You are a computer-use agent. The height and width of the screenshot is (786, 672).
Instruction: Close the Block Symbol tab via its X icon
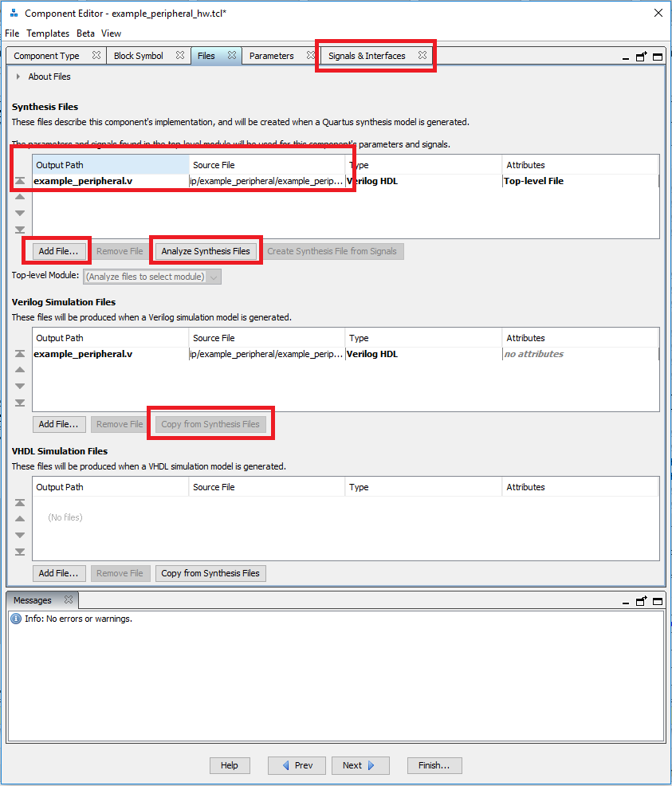[x=180, y=56]
